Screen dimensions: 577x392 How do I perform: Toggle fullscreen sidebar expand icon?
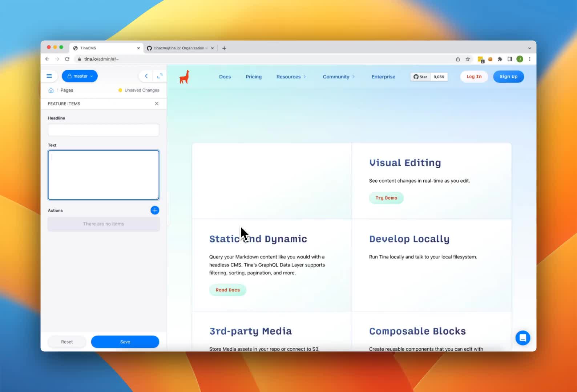pyautogui.click(x=160, y=76)
